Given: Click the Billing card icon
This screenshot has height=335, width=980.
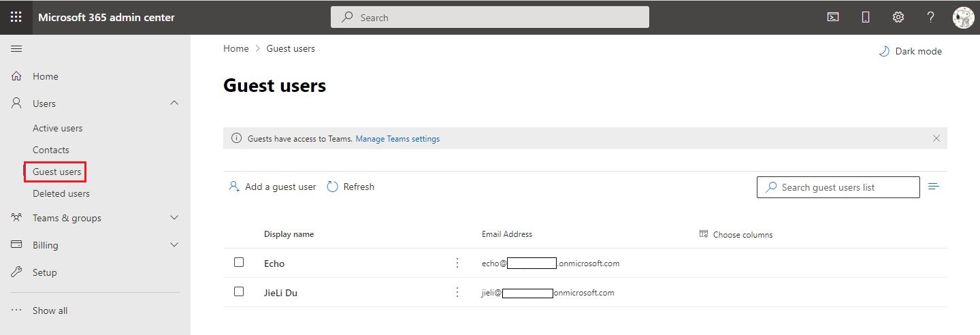Looking at the screenshot, I should (17, 245).
